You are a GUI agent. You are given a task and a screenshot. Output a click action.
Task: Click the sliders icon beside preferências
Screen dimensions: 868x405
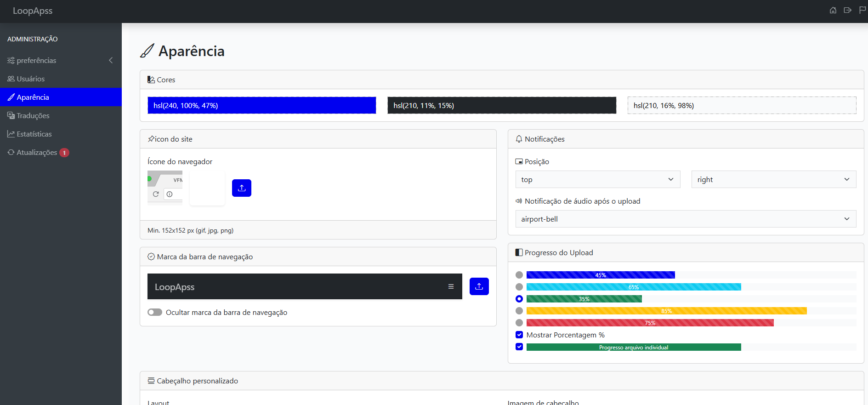(x=11, y=60)
